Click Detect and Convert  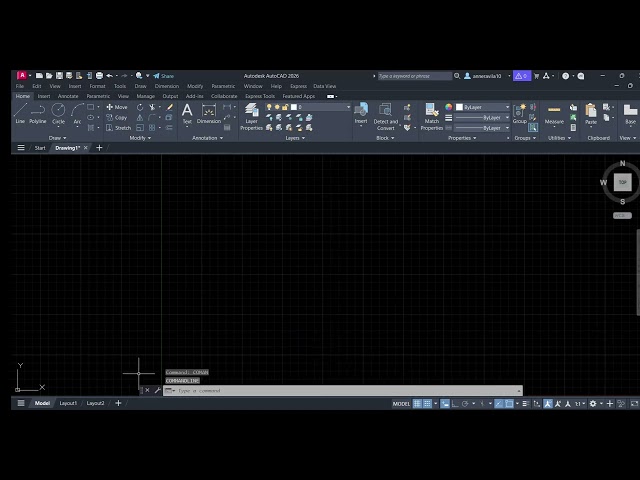pyautogui.click(x=385, y=117)
